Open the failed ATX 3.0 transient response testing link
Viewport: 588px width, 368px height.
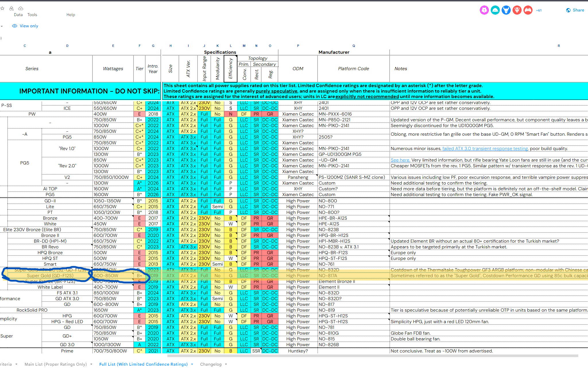[x=485, y=149]
